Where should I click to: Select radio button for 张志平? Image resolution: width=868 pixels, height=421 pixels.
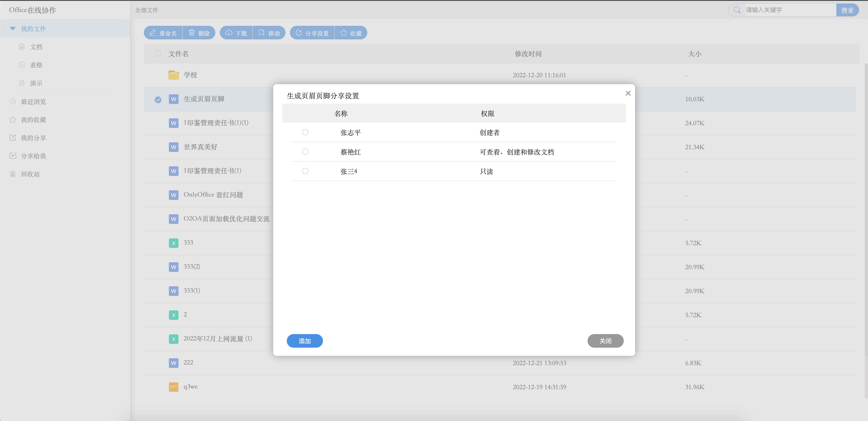[x=305, y=132]
